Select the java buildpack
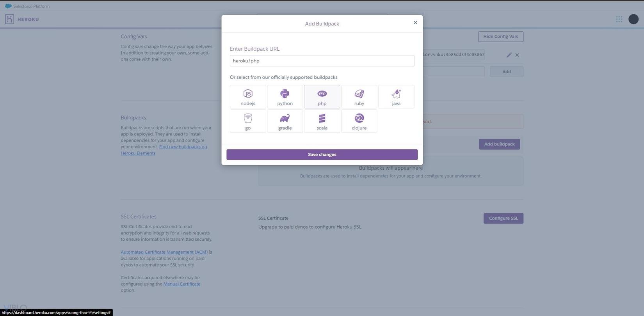 pos(396,97)
